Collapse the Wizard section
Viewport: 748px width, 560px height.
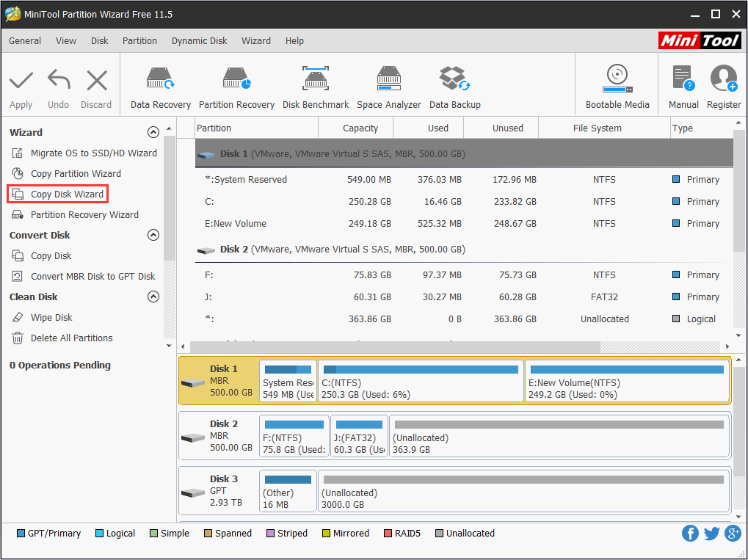(153, 132)
